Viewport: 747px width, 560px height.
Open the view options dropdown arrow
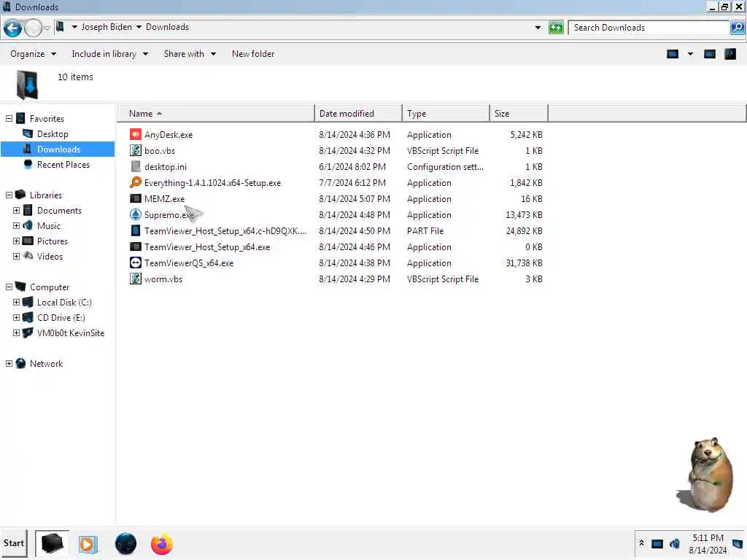tap(690, 54)
